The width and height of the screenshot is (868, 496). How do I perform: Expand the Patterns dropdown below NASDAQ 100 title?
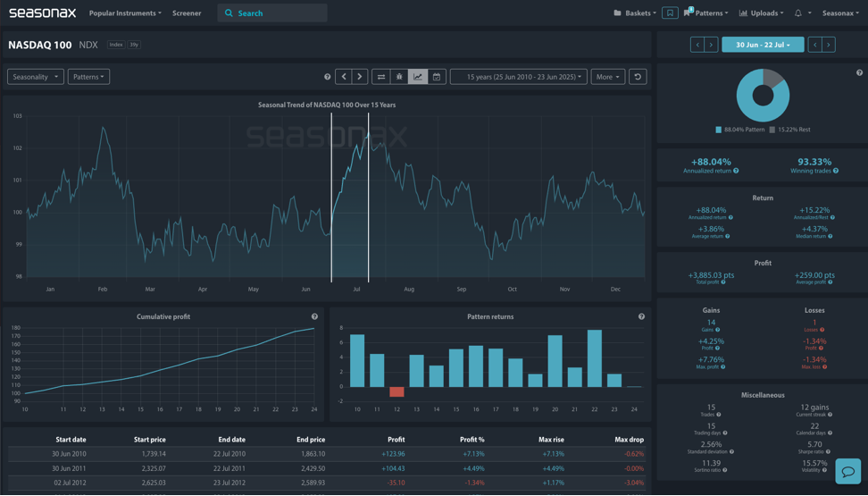tap(88, 77)
